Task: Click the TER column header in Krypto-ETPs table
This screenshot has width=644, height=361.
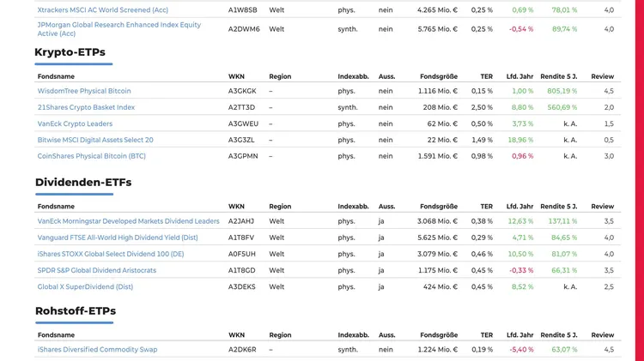Action: tap(486, 76)
